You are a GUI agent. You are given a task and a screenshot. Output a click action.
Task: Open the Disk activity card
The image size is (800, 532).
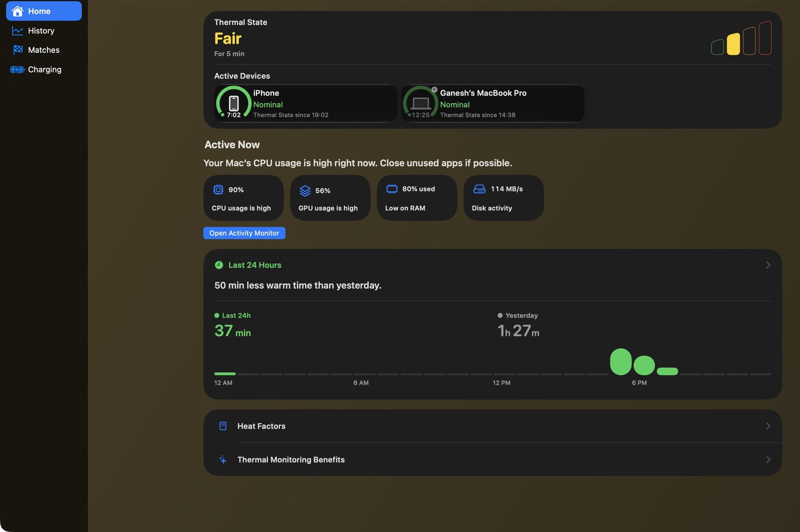pos(503,198)
